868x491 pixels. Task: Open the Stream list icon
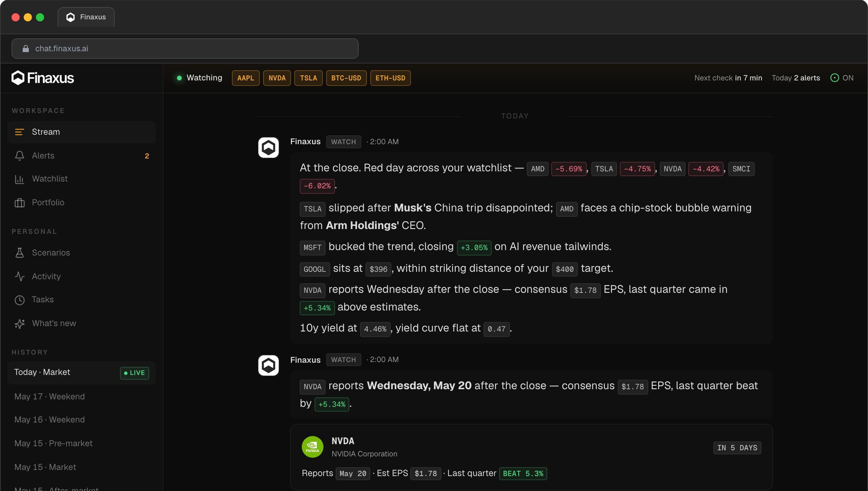[19, 132]
